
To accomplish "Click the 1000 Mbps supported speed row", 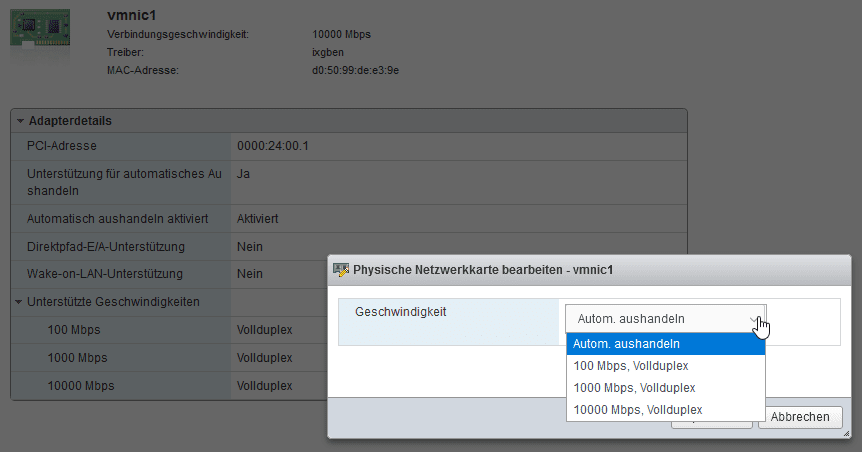I will tap(169, 358).
